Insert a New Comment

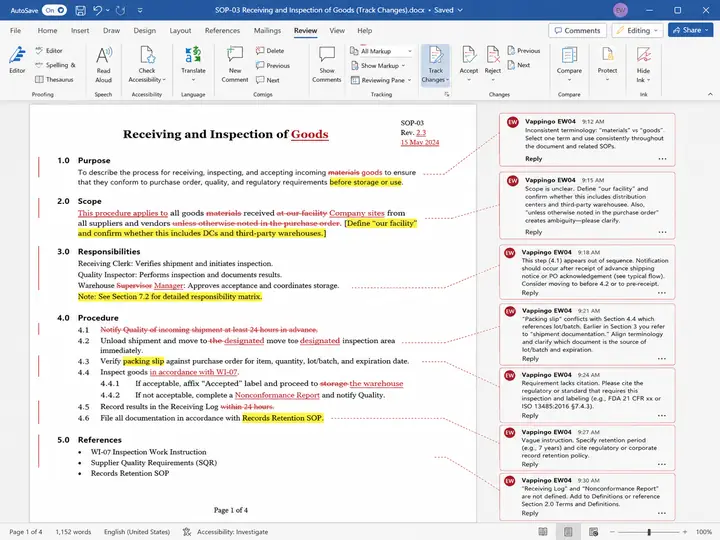click(235, 64)
